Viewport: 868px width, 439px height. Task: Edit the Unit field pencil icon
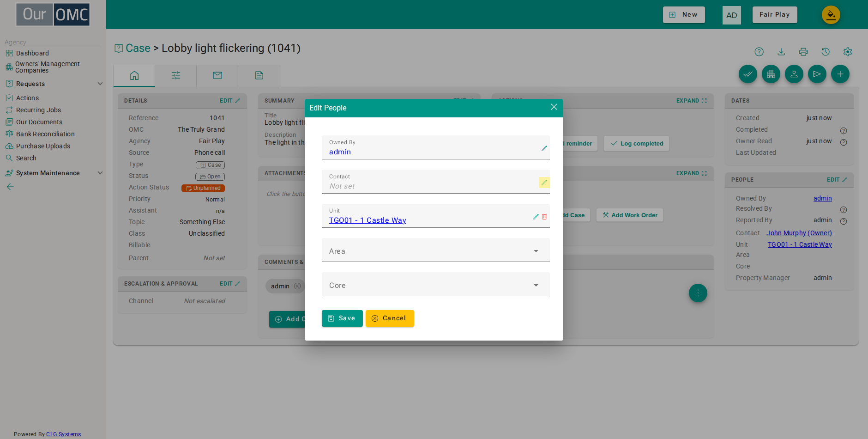click(536, 217)
